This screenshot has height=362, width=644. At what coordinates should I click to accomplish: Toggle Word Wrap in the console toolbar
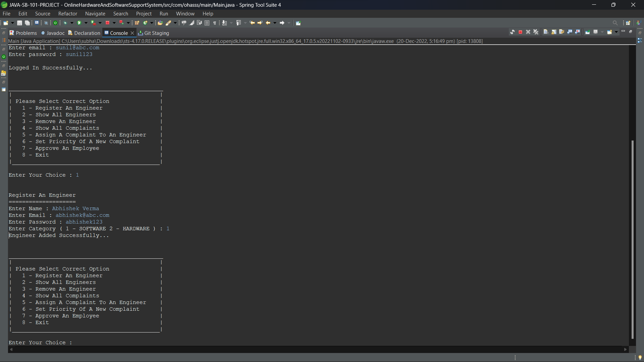pos(561,32)
